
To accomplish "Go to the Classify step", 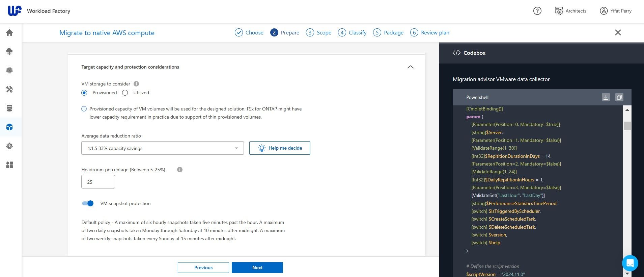I will [x=352, y=32].
